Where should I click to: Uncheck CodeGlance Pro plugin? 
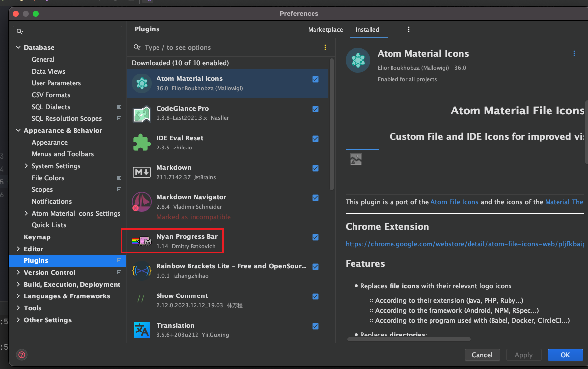click(315, 109)
